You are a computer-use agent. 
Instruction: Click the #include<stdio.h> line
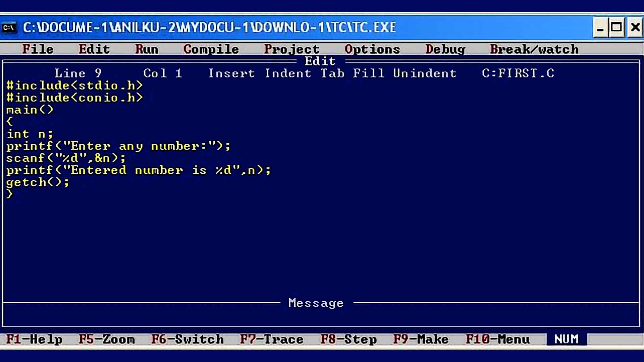pos(74,85)
